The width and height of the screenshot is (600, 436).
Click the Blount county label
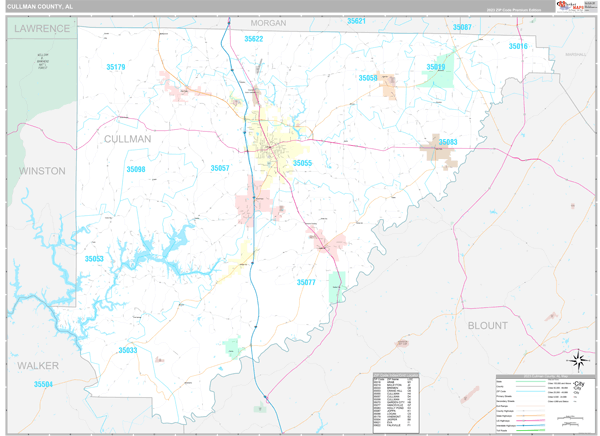488,325
